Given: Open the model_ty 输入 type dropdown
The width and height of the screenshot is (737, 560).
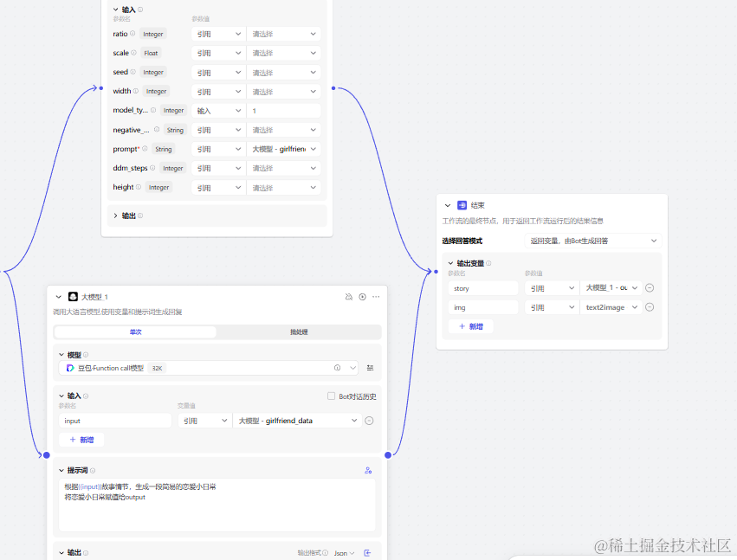Looking at the screenshot, I should (218, 111).
